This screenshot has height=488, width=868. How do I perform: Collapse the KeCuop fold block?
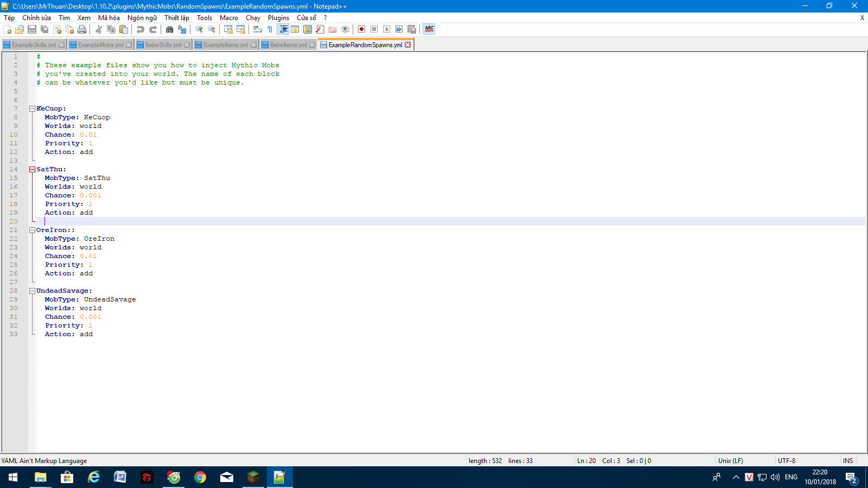(32, 109)
